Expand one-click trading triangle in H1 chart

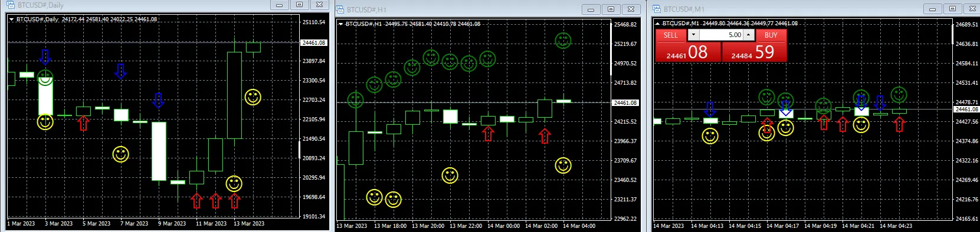tap(340, 24)
